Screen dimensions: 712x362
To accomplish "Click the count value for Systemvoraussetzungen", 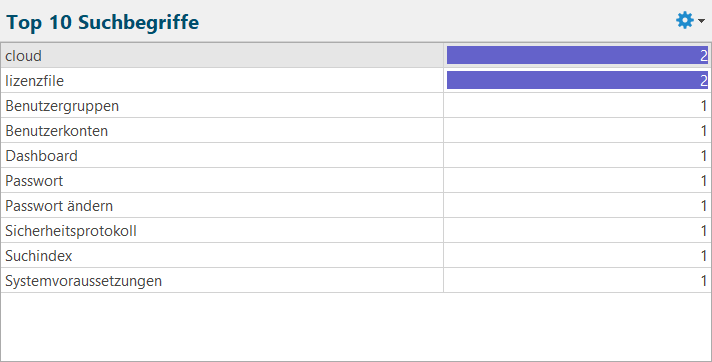I will click(x=703, y=281).
